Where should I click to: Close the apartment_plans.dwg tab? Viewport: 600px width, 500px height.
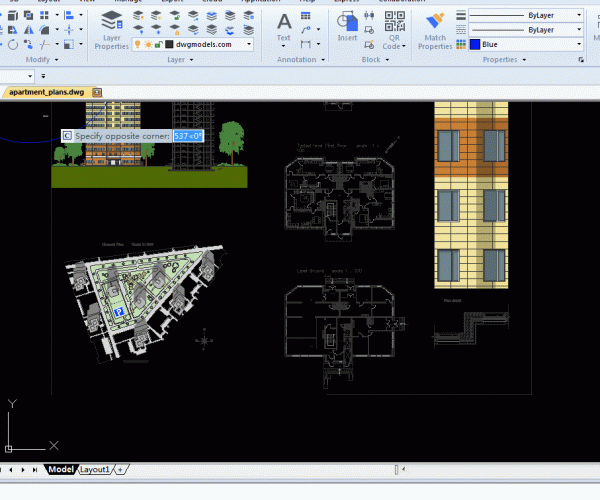point(97,92)
